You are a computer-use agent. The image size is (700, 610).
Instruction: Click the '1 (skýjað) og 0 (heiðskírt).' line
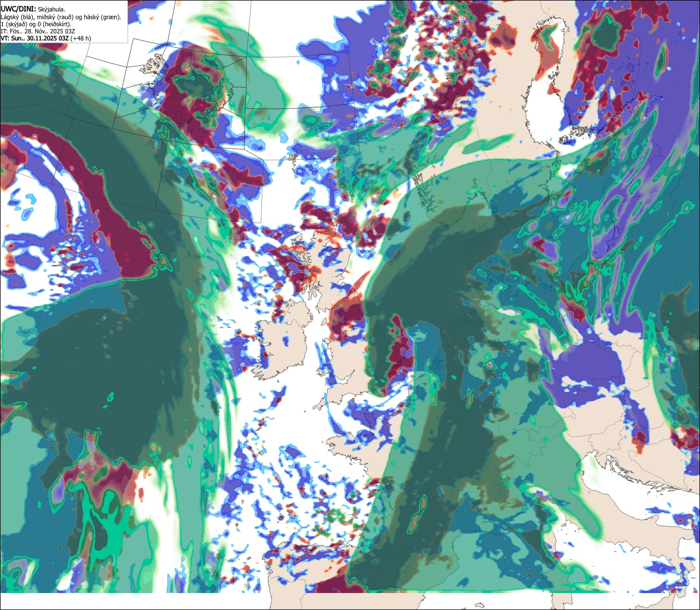(x=36, y=24)
